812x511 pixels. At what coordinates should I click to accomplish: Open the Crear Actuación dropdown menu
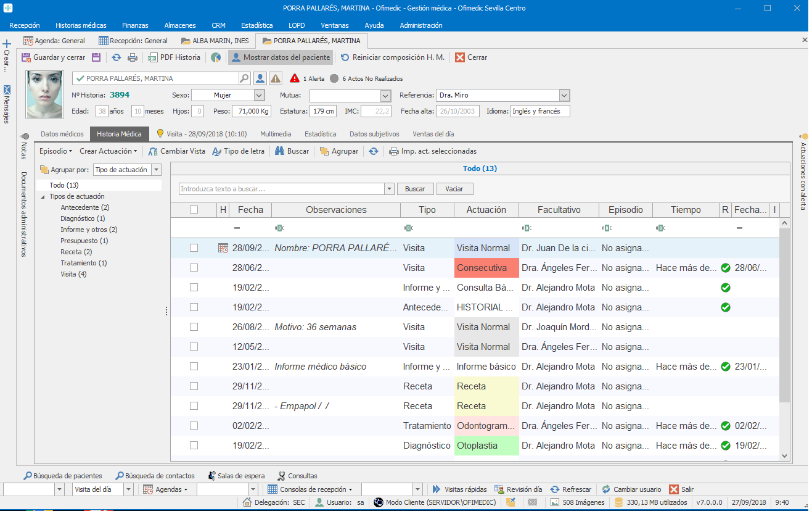click(x=108, y=151)
